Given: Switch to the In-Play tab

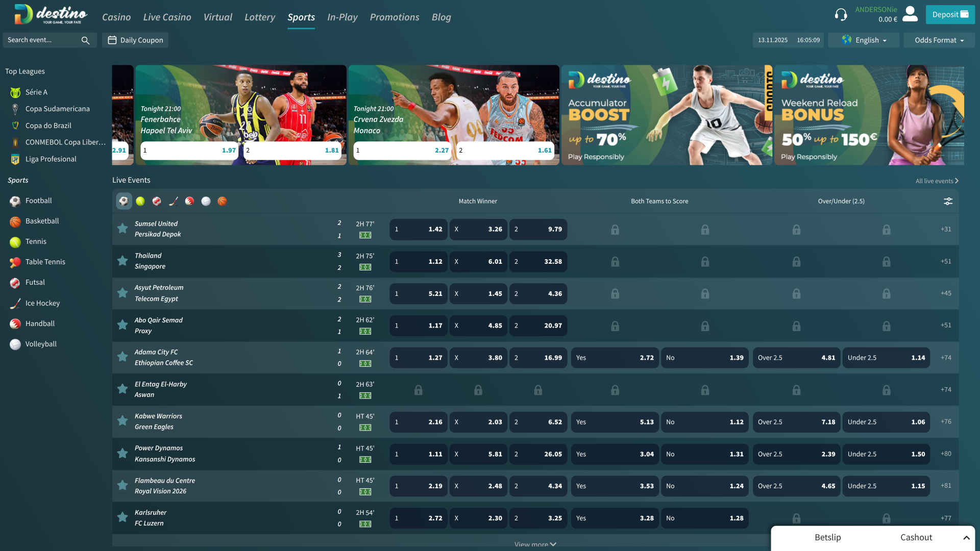Looking at the screenshot, I should pyautogui.click(x=342, y=17).
